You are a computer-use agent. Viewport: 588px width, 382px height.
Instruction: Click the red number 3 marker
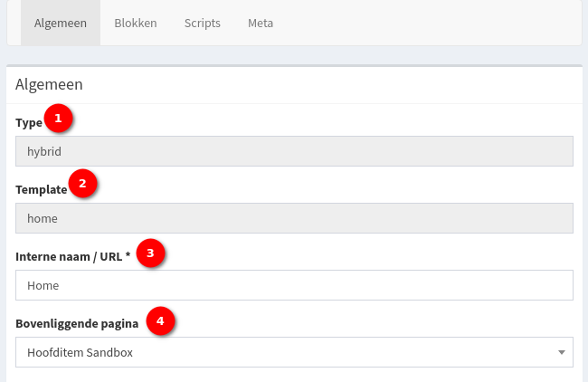[x=151, y=253]
